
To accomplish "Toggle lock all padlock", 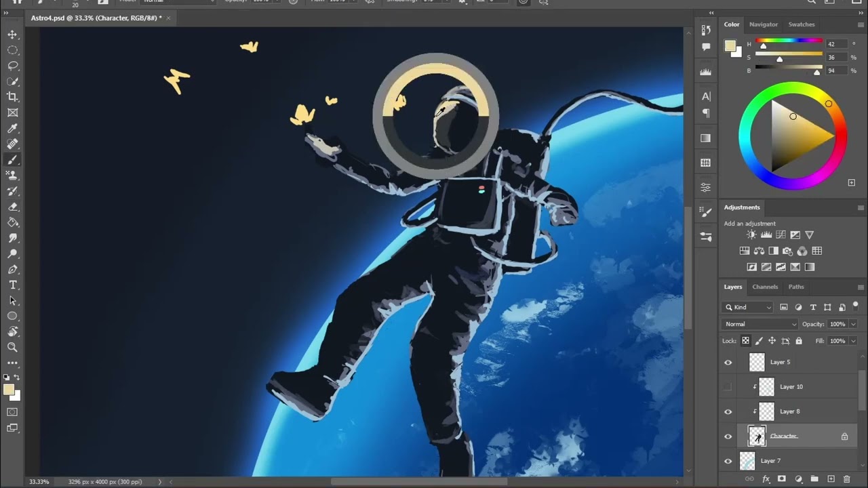I will click(799, 341).
